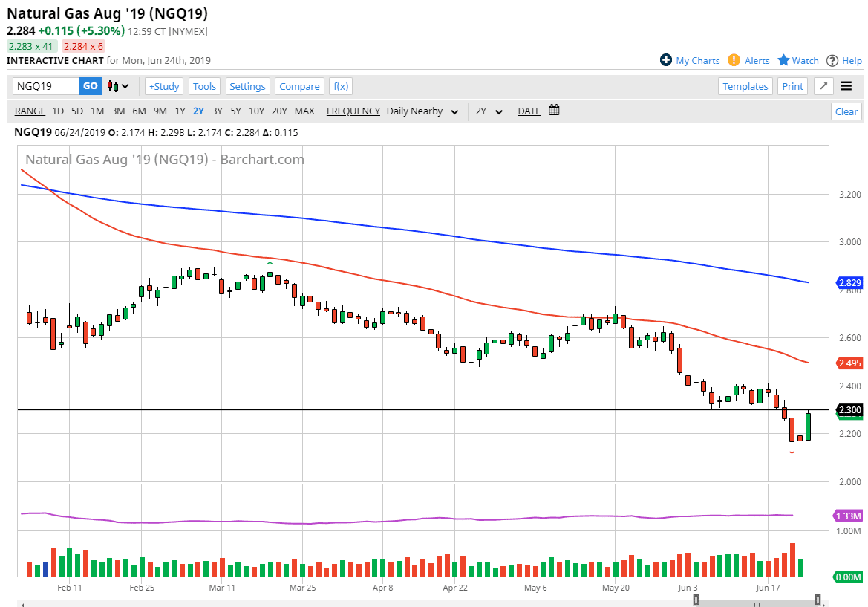Click the Templates button

tap(745, 86)
